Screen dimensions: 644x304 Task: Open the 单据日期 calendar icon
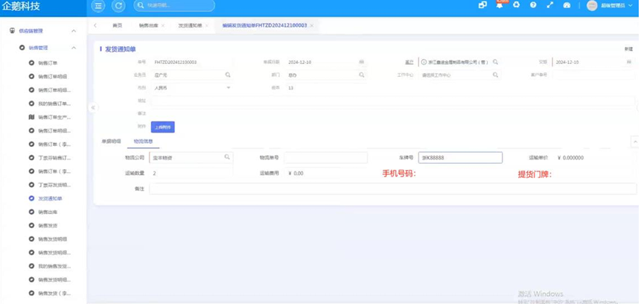point(361,62)
